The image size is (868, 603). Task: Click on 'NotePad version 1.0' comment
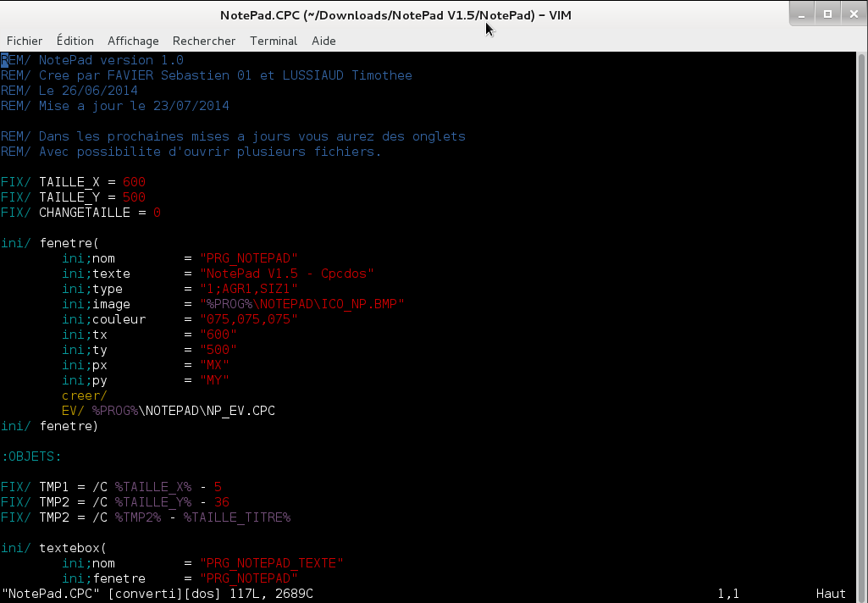click(111, 60)
